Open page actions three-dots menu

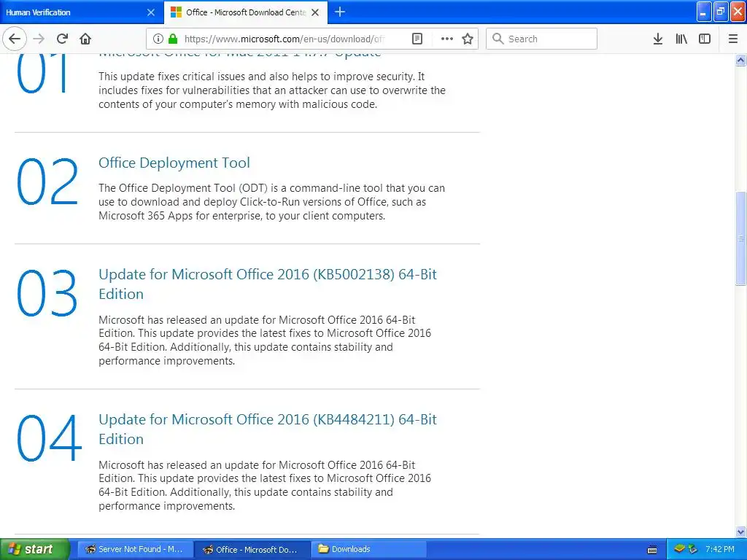tap(447, 39)
